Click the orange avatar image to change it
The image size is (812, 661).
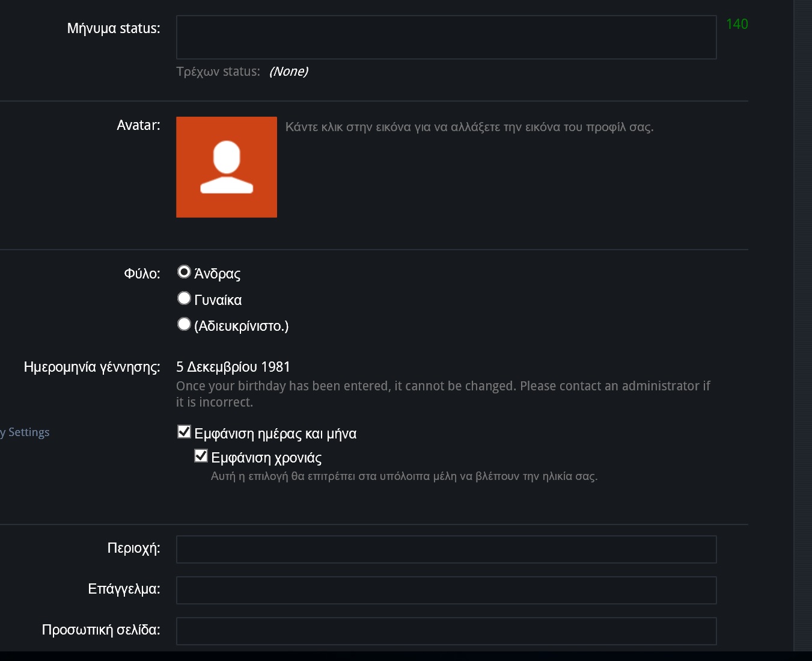[227, 167]
